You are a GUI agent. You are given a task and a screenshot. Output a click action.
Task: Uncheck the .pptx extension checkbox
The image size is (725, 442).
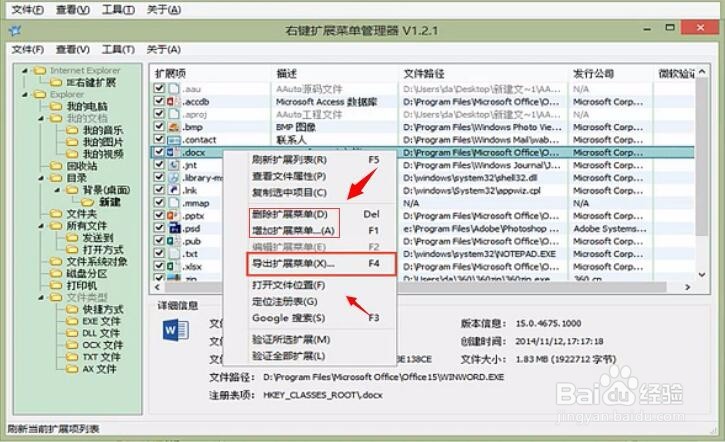(x=159, y=215)
